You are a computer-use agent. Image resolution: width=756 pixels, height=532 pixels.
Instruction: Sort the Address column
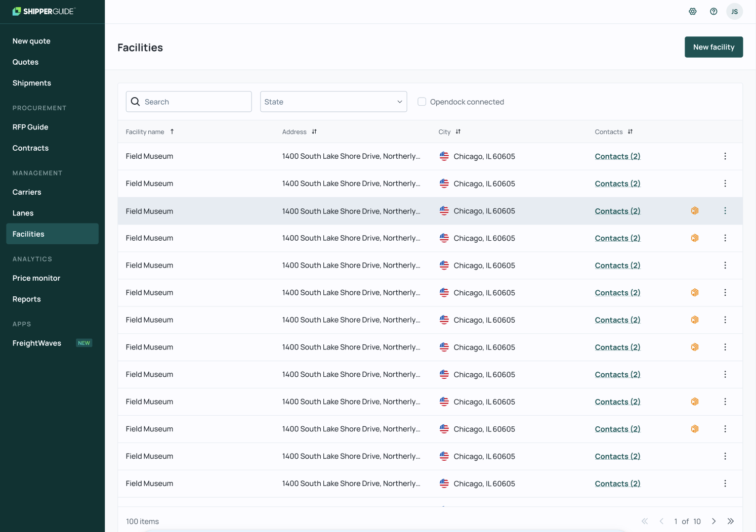click(x=314, y=131)
